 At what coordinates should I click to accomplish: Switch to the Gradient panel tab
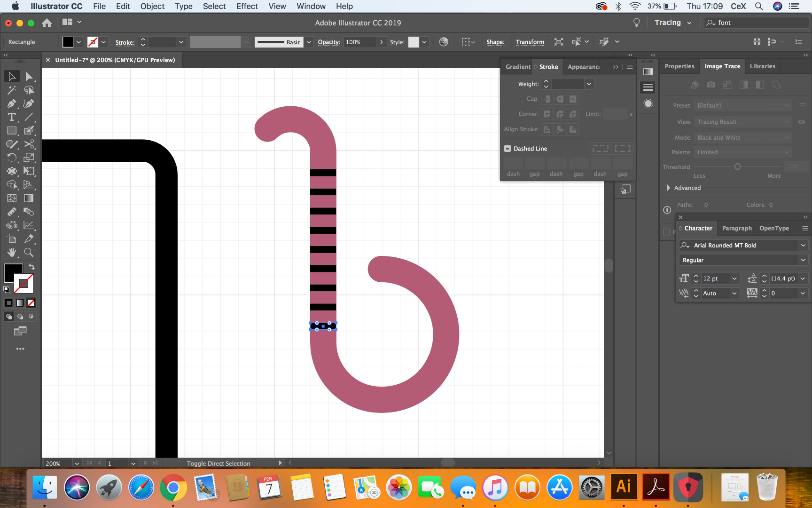coord(517,67)
